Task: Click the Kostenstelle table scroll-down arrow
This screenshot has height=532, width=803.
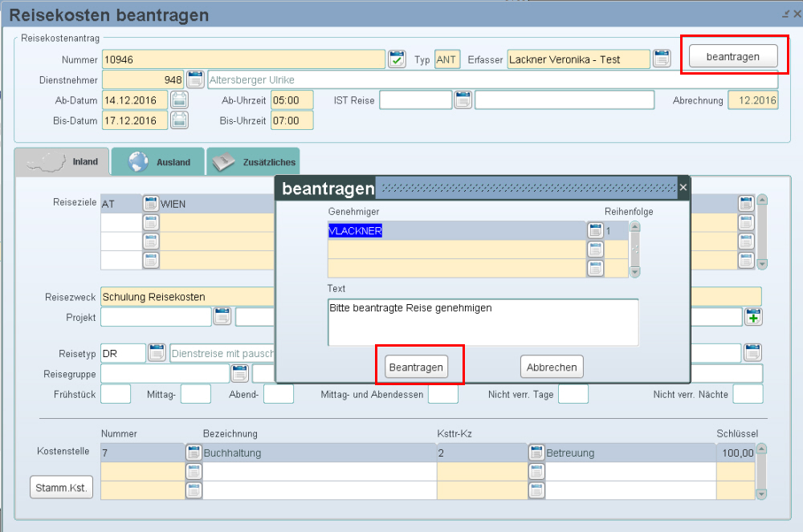Action: tap(761, 494)
